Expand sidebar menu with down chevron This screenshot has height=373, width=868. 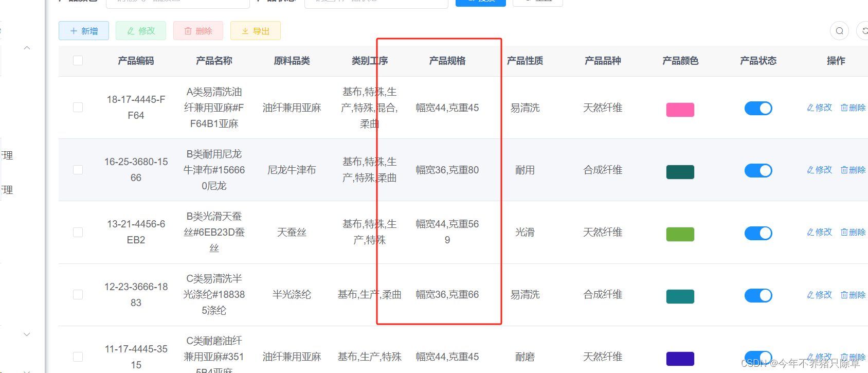click(27, 334)
